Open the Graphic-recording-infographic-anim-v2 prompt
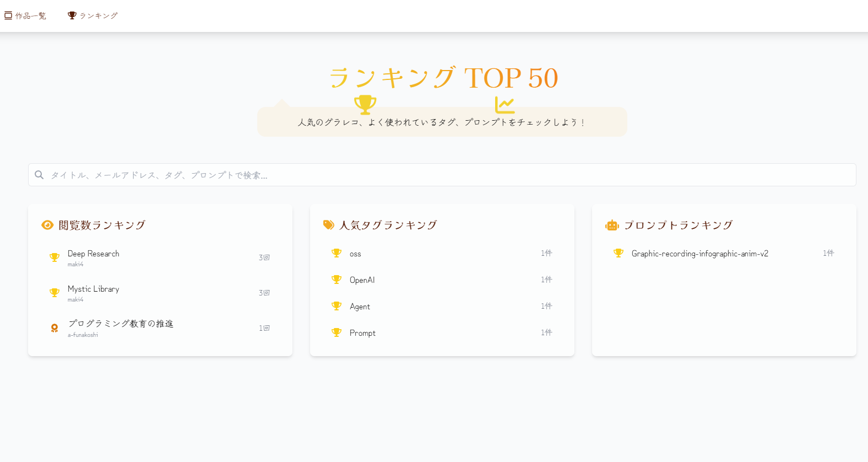Viewport: 868px width, 462px height. (724, 253)
